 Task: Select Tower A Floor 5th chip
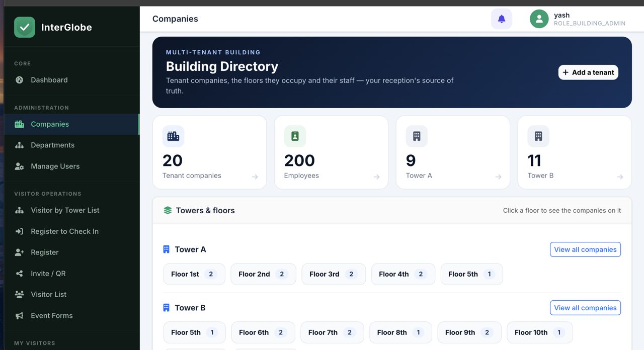tap(471, 274)
